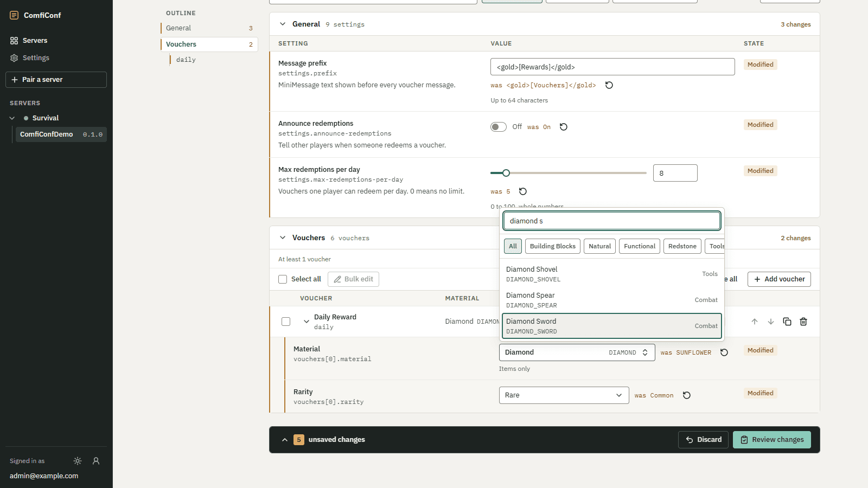
Task: Click the Add voucher button
Action: 779,279
